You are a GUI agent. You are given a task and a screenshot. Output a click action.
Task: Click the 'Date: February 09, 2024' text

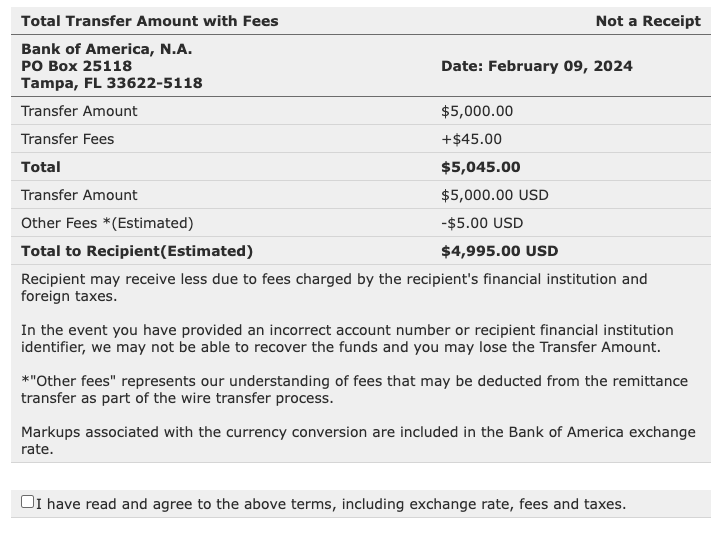537,66
